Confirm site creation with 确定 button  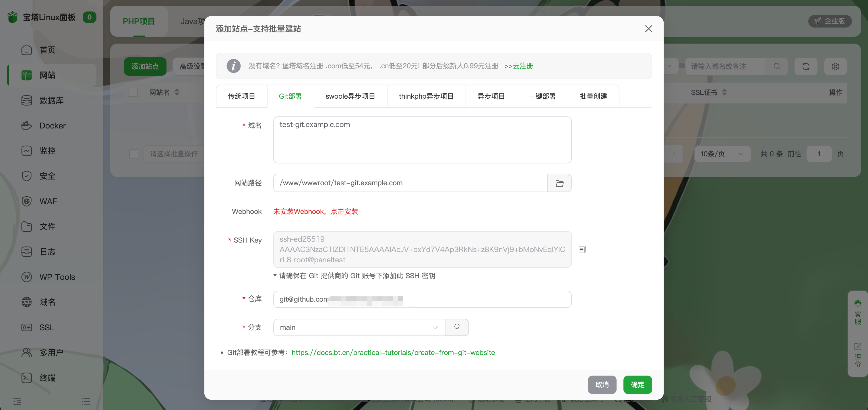click(637, 384)
